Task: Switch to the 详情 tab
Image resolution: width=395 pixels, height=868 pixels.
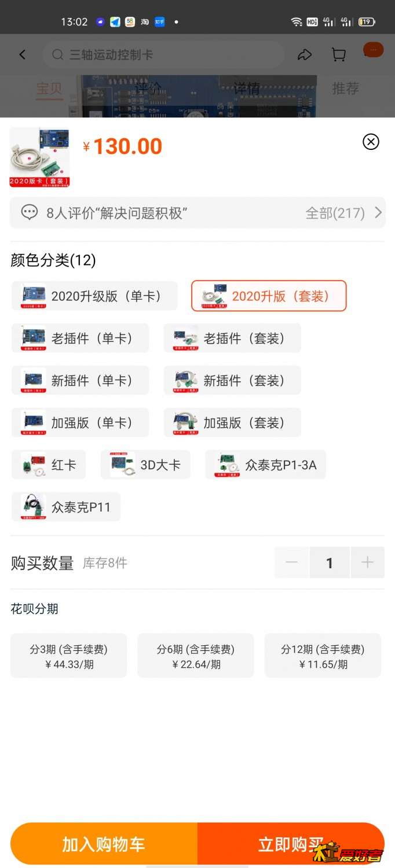Action: tap(247, 89)
